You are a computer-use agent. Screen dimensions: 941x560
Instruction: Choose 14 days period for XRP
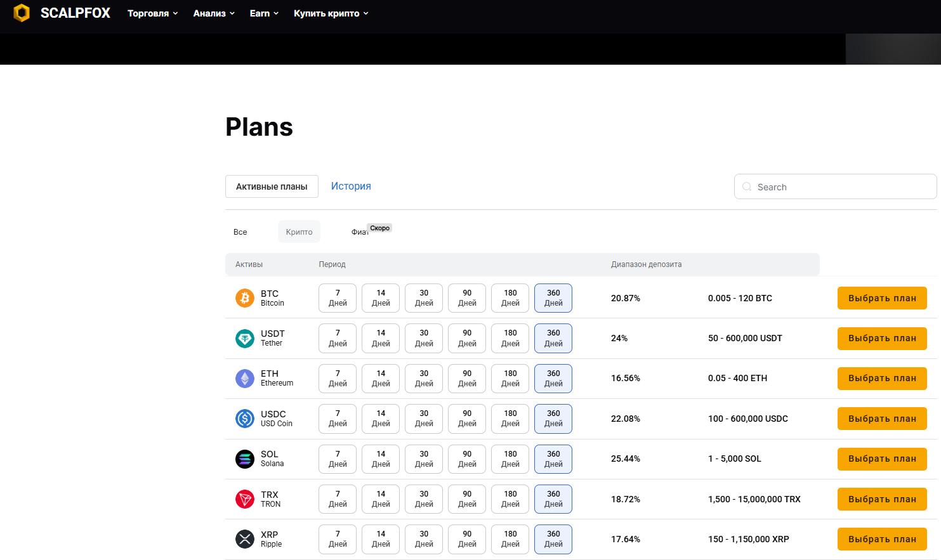[x=381, y=539]
